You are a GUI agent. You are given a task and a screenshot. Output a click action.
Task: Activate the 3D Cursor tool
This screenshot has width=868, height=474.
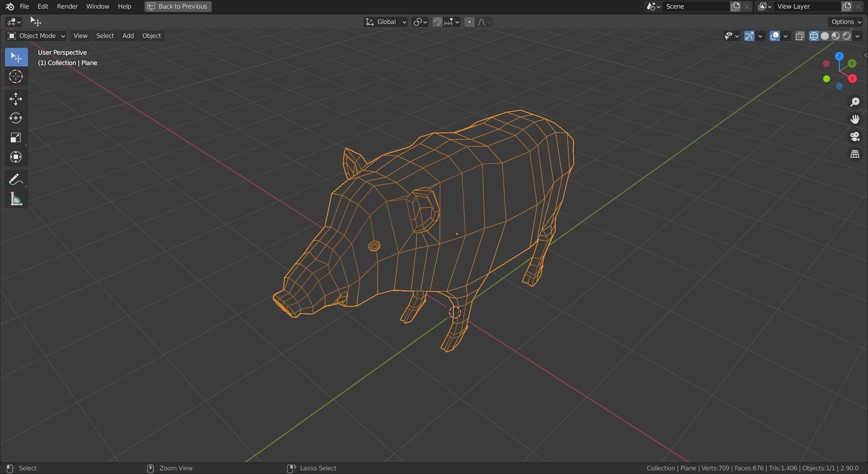point(16,76)
